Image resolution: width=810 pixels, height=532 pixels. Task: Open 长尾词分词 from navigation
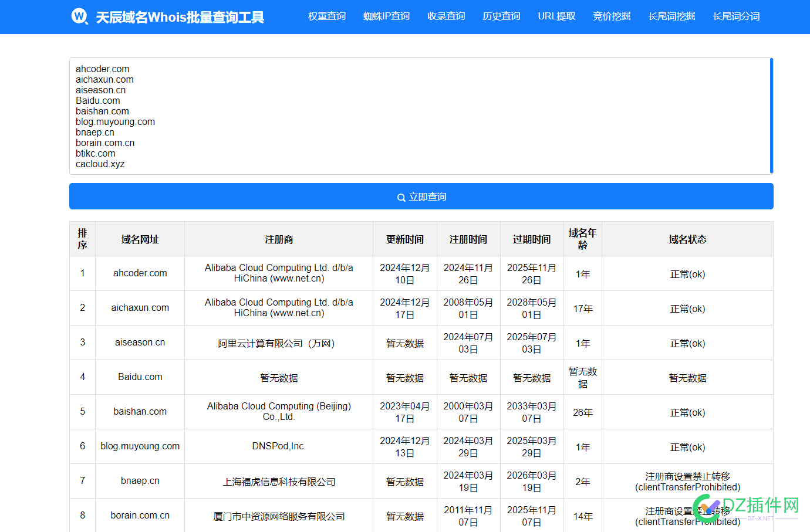click(736, 16)
